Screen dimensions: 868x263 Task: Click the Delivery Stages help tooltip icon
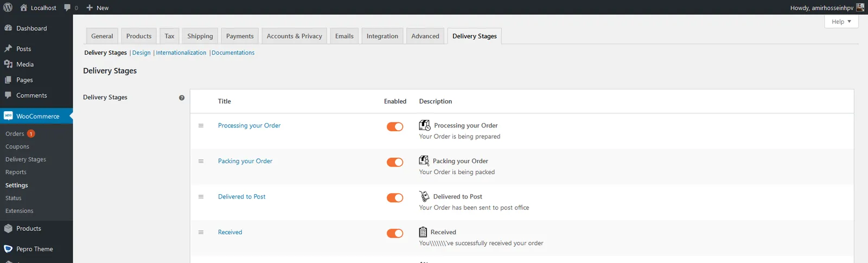click(x=182, y=98)
